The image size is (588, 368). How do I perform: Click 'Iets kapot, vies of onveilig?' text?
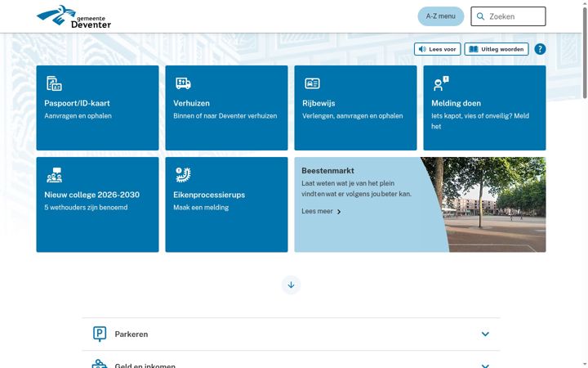471,115
